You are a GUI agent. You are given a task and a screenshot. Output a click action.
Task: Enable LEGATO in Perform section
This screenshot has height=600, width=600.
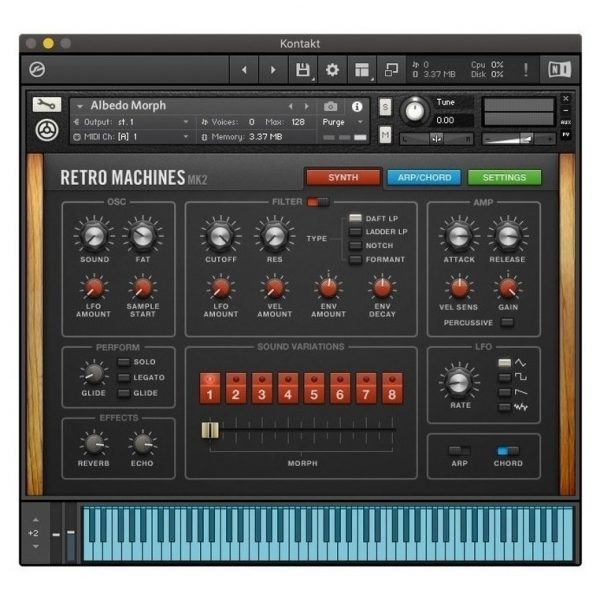tap(124, 378)
